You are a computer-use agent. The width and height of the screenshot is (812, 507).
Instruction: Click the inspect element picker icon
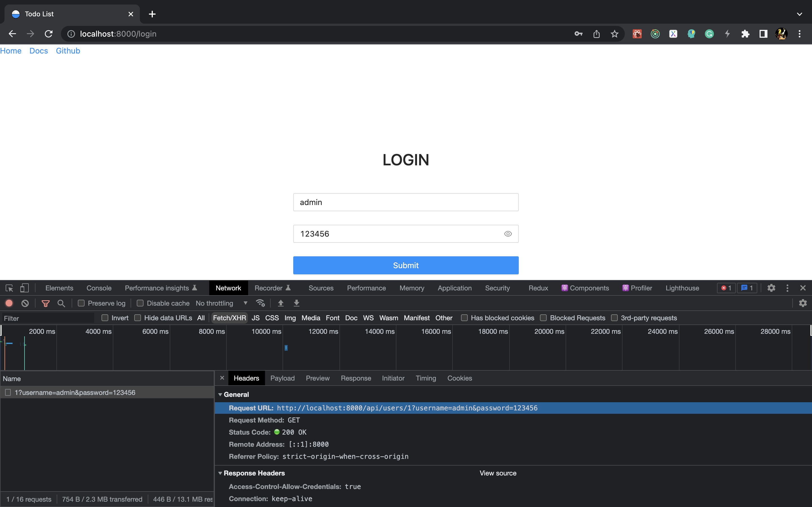tap(9, 288)
